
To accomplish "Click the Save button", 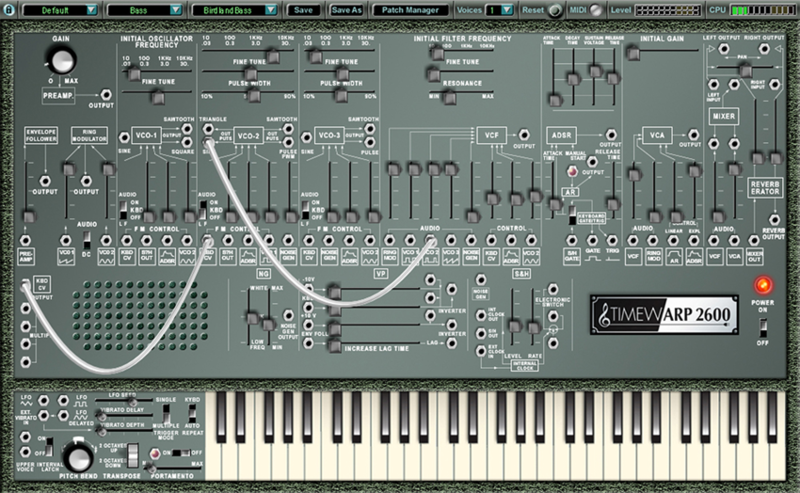I will pos(305,9).
